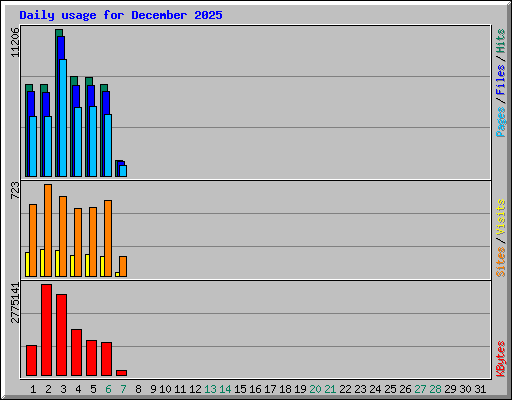The height and width of the screenshot is (400, 512).
Task: Click the chart title 'Daily usage for December 2025'
Action: [121, 15]
